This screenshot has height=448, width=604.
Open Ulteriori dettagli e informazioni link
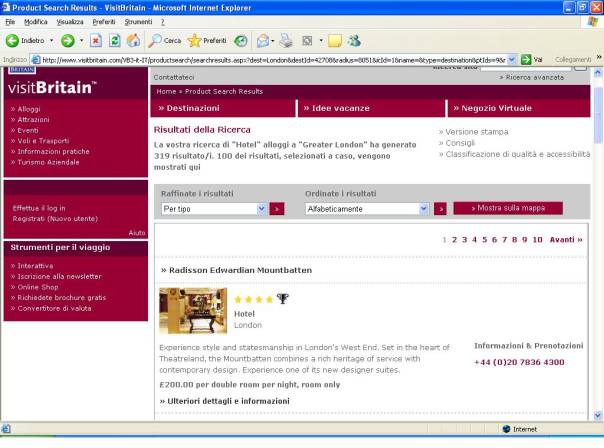click(x=228, y=401)
